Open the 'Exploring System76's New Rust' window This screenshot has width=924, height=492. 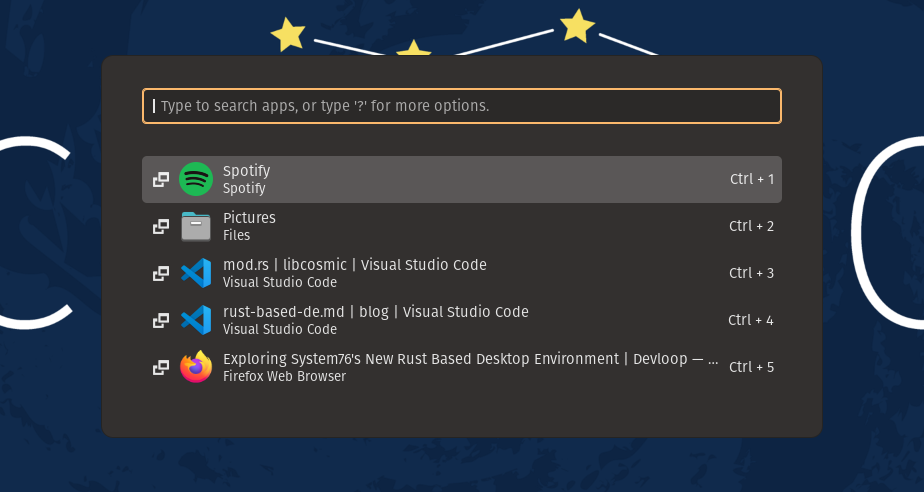coord(470,359)
